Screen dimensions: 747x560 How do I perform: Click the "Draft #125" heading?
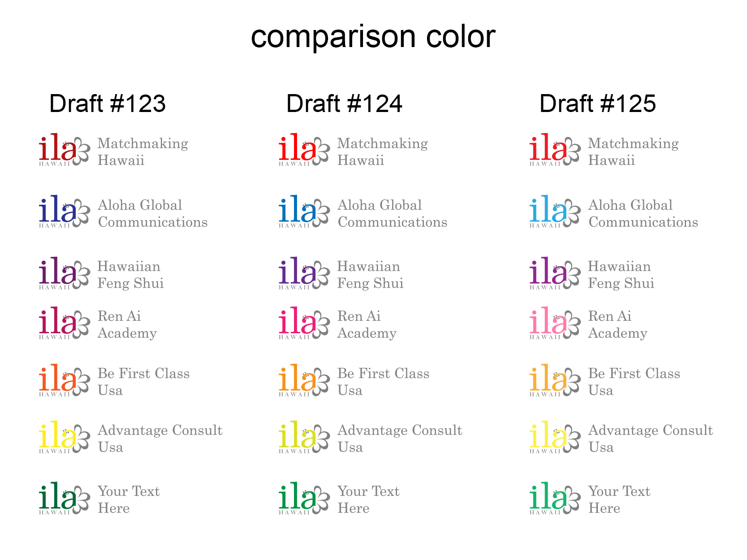597,103
